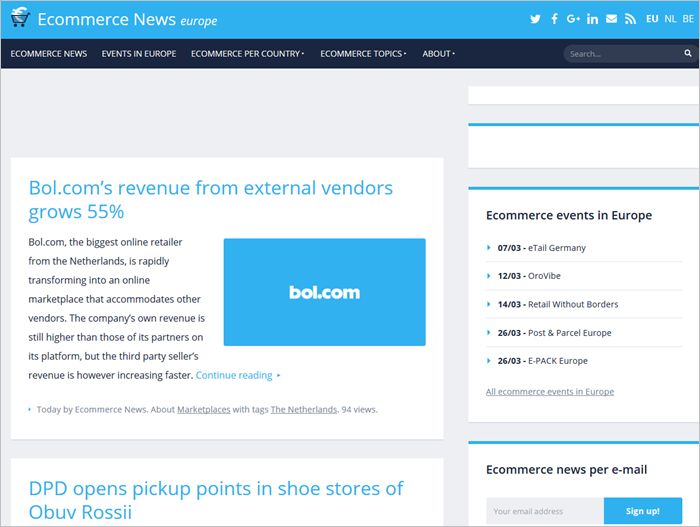Open 26/03 Post & Parcel Europe event
Viewport: 700px width, 527px height.
click(x=554, y=333)
